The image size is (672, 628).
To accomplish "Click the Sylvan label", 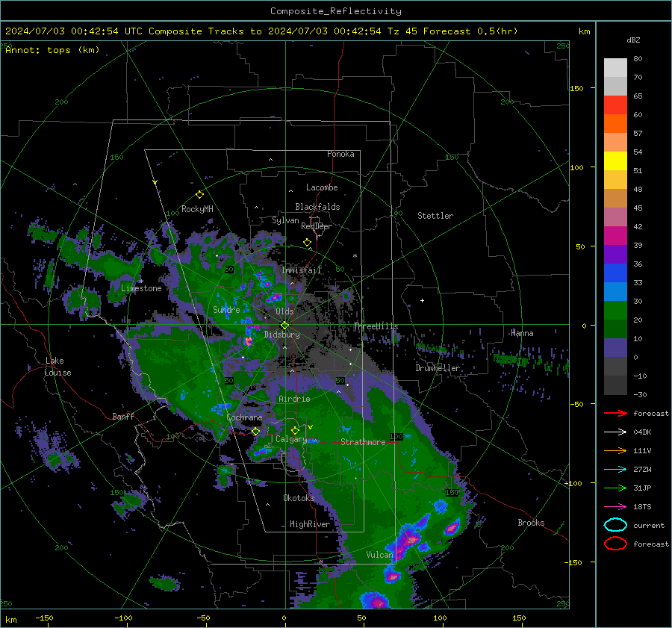I will point(285,220).
